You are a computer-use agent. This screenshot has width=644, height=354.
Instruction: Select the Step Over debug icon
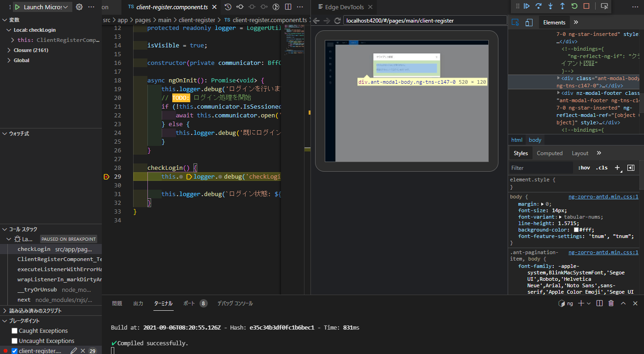[x=539, y=6]
